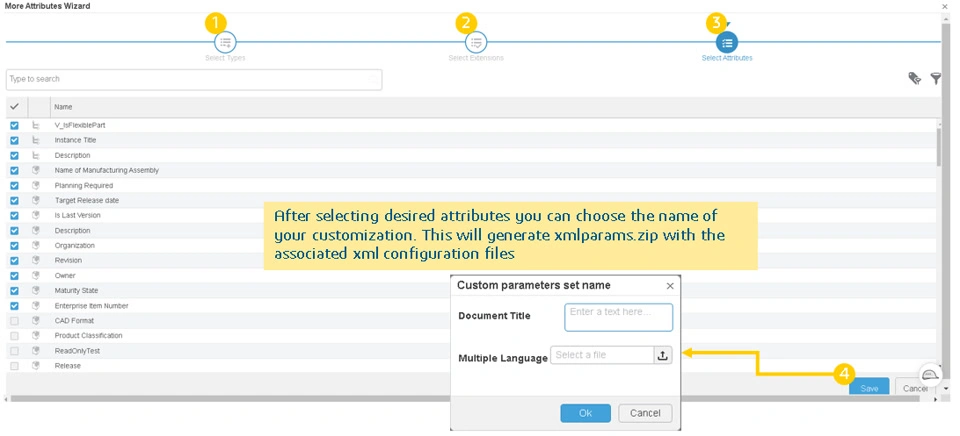Go to the Select Extensions step icon

click(476, 42)
